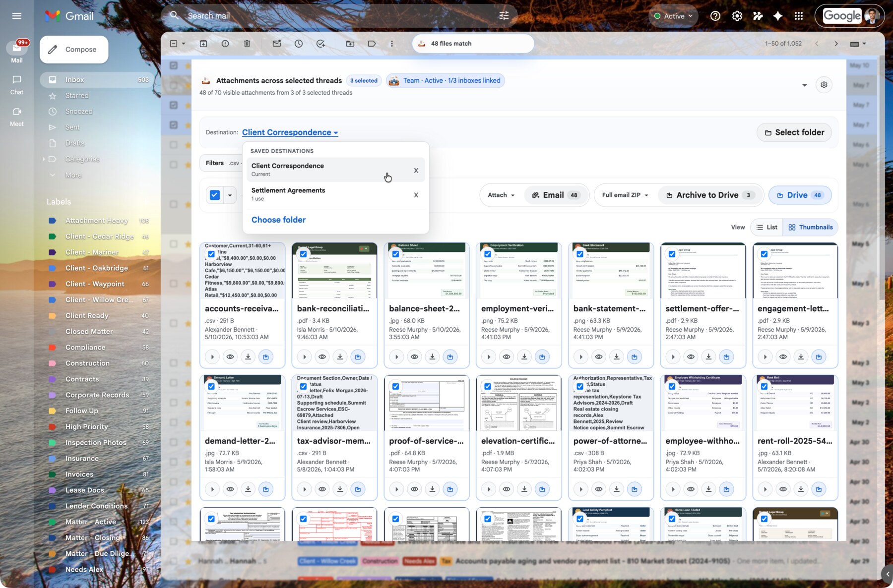
Task: Click Archive to Drive button
Action: [x=710, y=195]
